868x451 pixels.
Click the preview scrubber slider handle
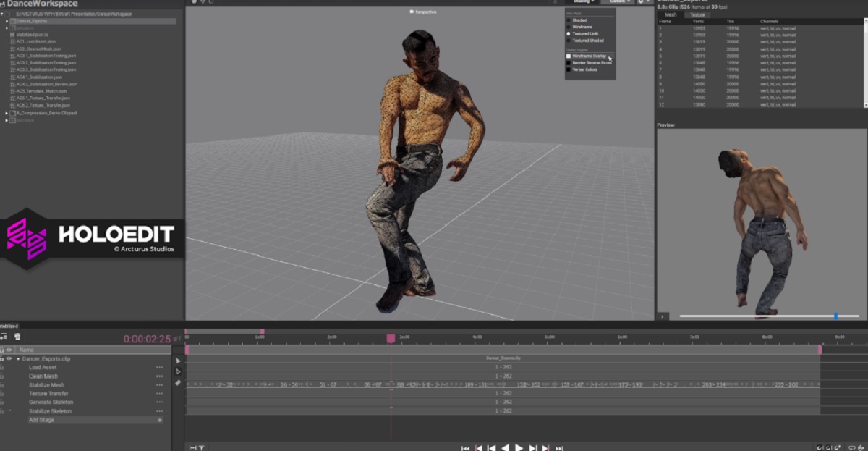click(836, 316)
